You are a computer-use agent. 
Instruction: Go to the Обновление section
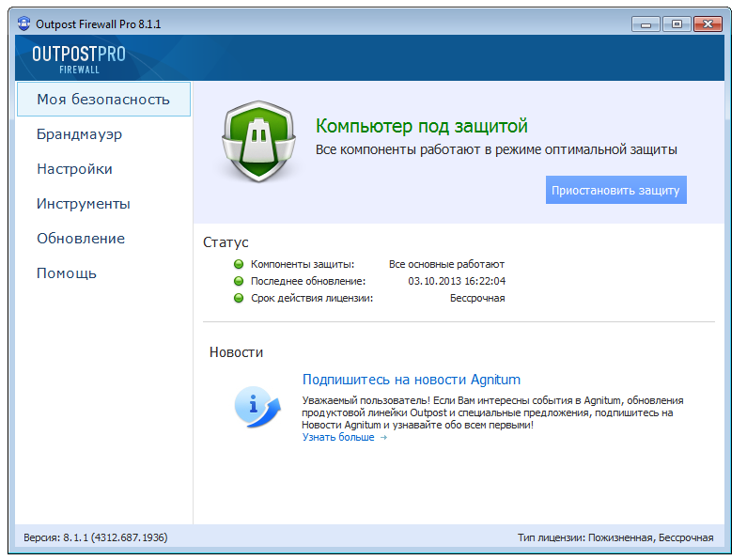coord(81,239)
